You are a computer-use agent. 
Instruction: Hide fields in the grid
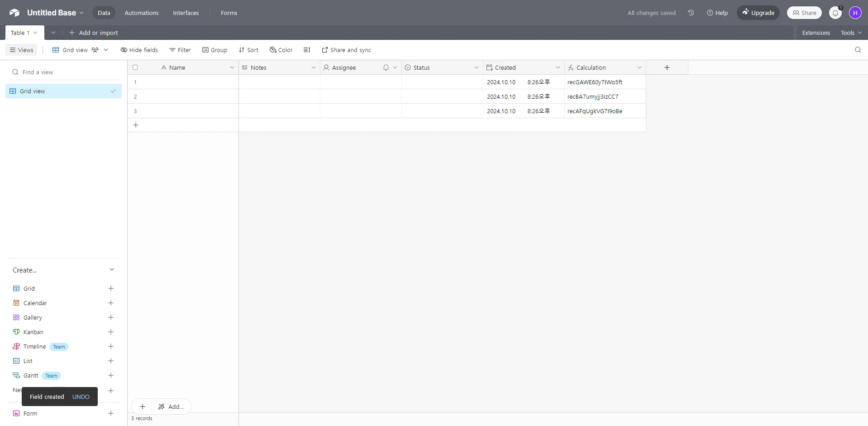pyautogui.click(x=139, y=50)
